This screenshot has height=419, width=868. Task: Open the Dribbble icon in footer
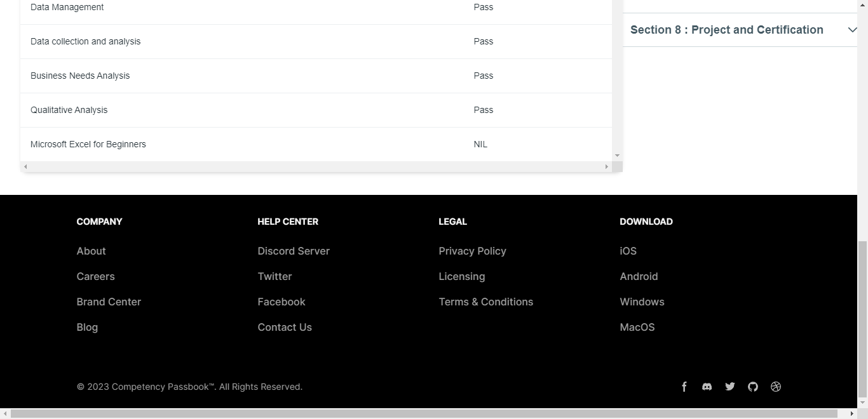coord(776,387)
